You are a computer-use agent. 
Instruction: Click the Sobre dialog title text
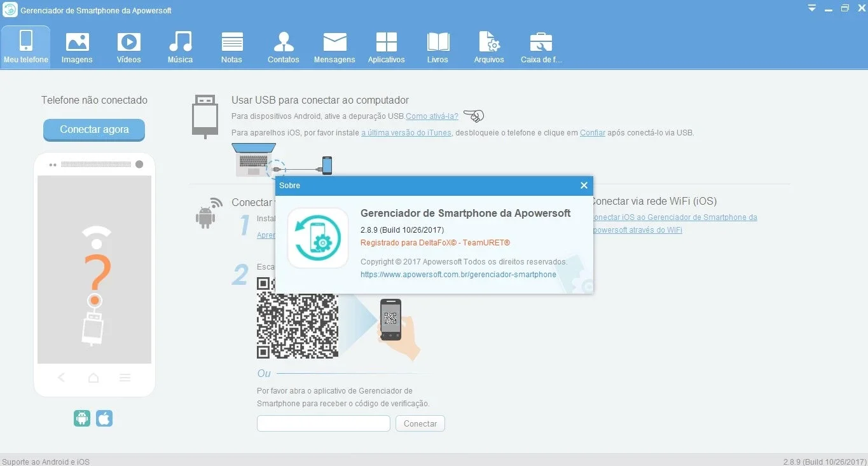click(x=290, y=186)
